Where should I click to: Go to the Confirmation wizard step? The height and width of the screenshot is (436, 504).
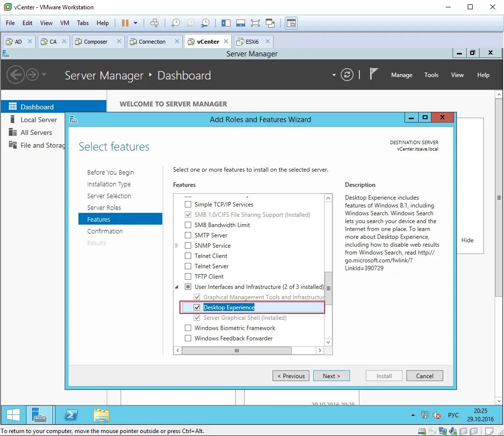[x=105, y=231]
